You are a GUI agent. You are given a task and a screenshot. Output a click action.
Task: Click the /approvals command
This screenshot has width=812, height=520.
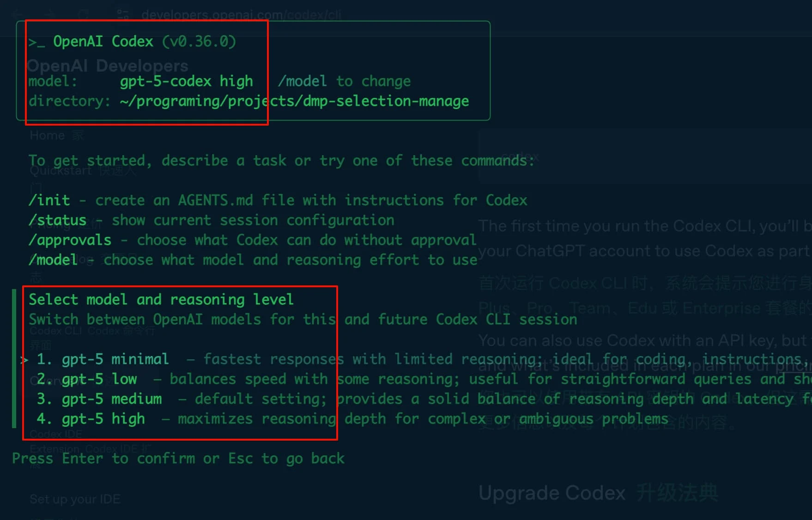[x=70, y=240]
